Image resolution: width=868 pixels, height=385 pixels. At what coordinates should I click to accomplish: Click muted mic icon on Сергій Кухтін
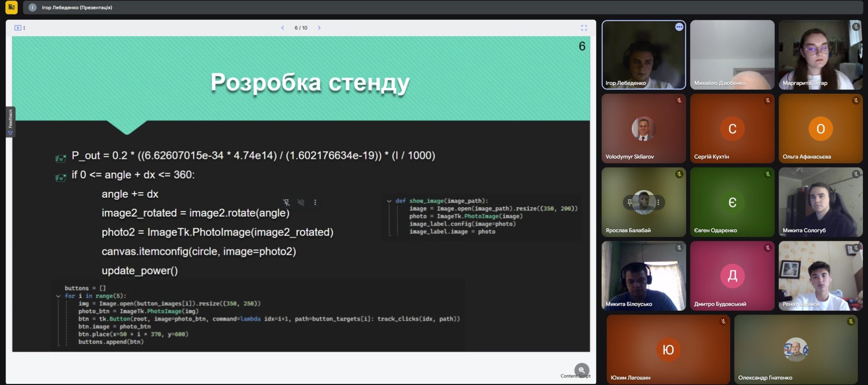tap(768, 100)
